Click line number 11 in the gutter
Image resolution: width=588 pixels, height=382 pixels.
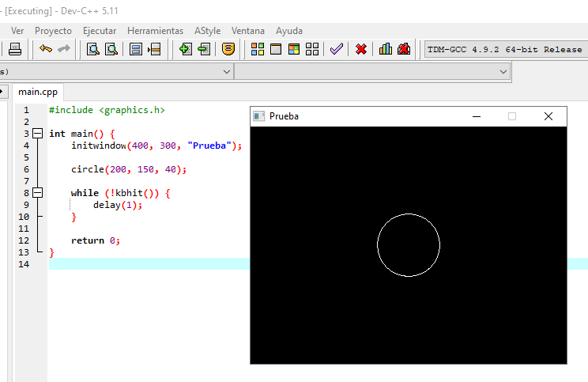click(24, 229)
